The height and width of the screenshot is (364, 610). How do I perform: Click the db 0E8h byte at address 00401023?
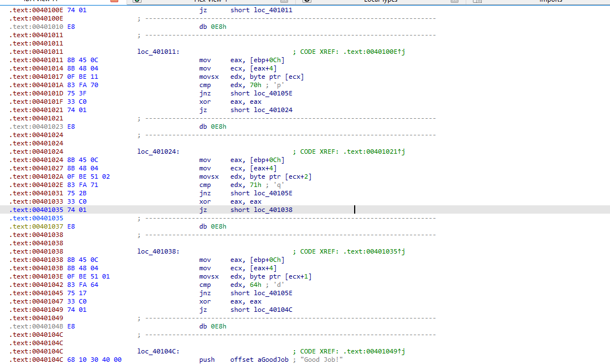coord(213,127)
